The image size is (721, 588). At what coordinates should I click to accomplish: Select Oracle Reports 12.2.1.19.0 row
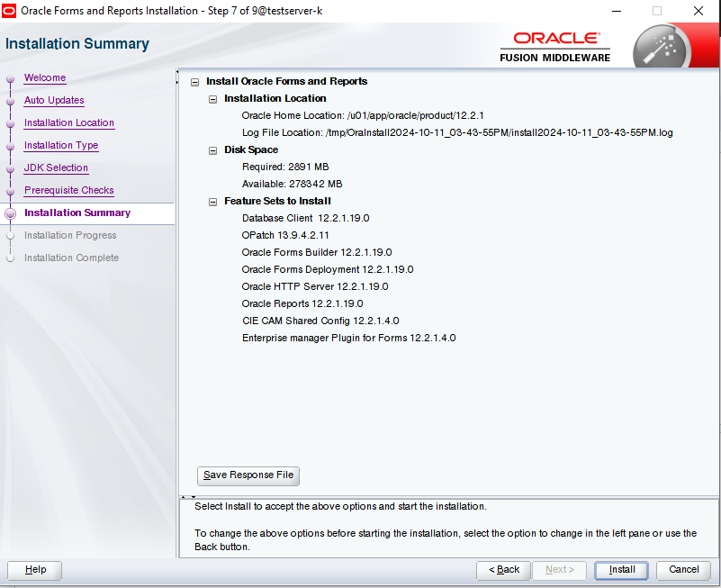[x=302, y=304]
